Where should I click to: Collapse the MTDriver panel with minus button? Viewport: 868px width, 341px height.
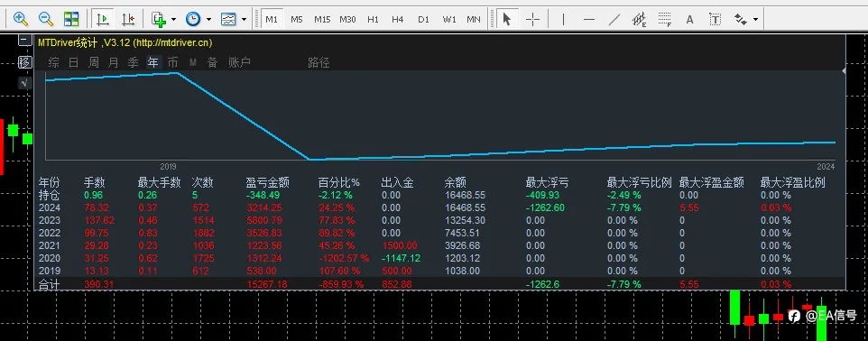(24, 40)
